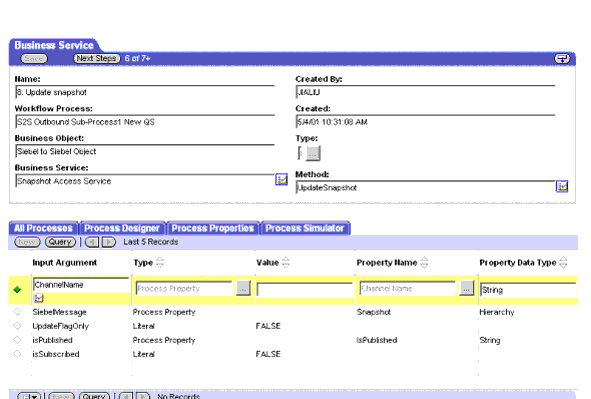Viewport: 591px width, 399px height.
Task: Select the UpdateFlagOnly row diamond
Action: (17, 326)
